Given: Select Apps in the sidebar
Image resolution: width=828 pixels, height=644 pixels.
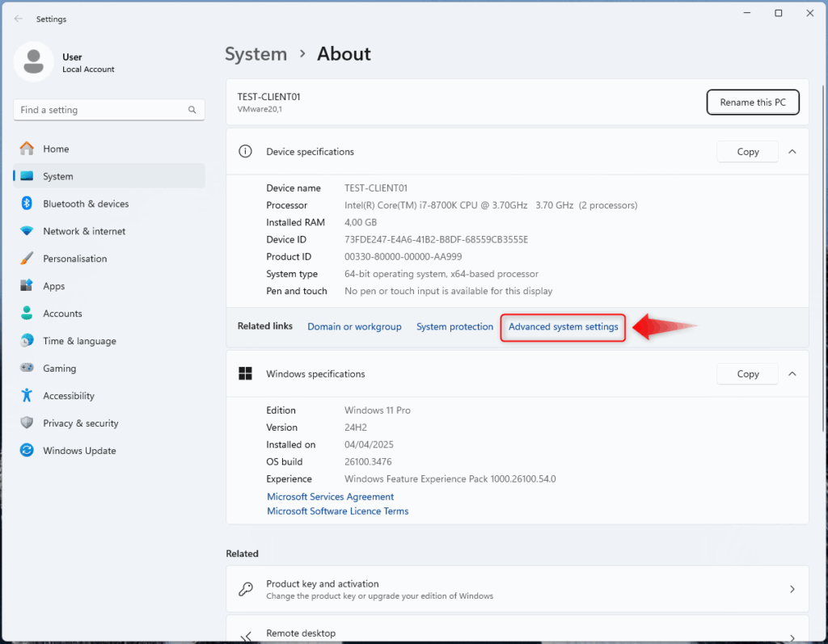Looking at the screenshot, I should [x=54, y=286].
